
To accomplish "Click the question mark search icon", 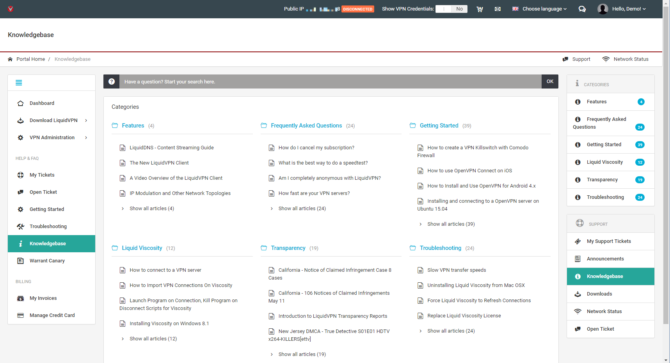I will [112, 82].
